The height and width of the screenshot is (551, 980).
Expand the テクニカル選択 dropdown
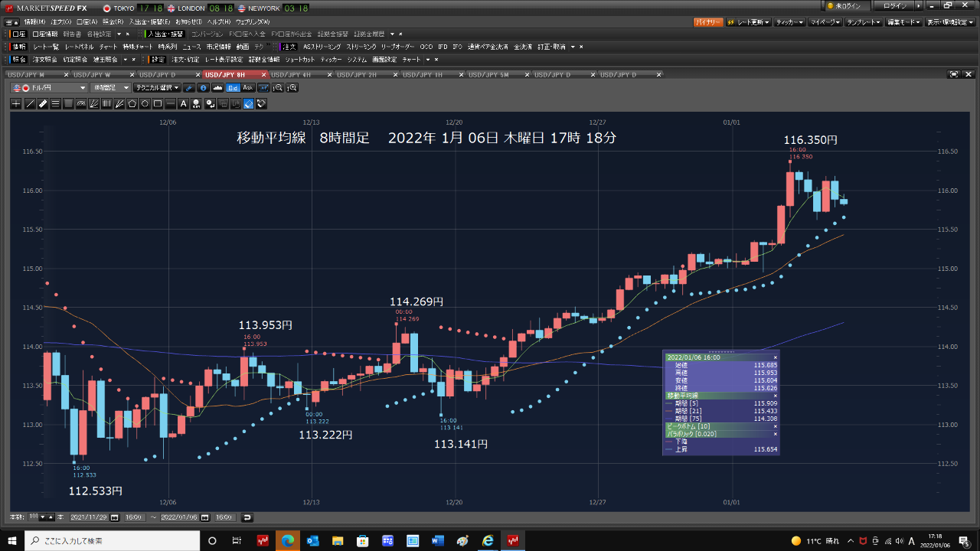click(158, 88)
